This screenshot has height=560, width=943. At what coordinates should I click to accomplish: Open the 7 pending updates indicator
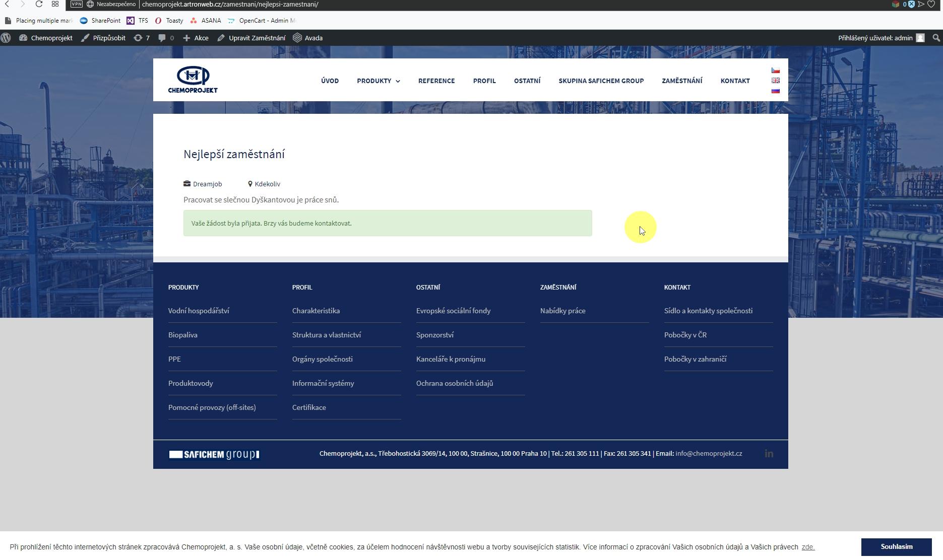pos(142,38)
